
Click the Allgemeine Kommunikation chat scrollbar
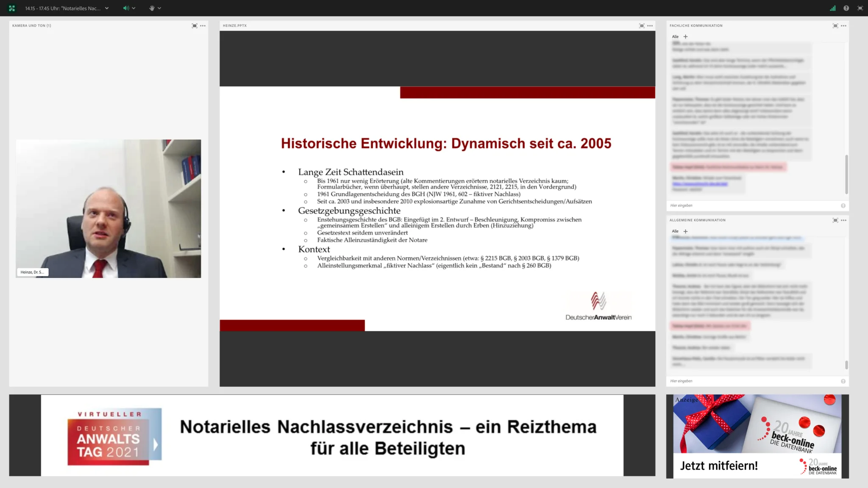846,364
